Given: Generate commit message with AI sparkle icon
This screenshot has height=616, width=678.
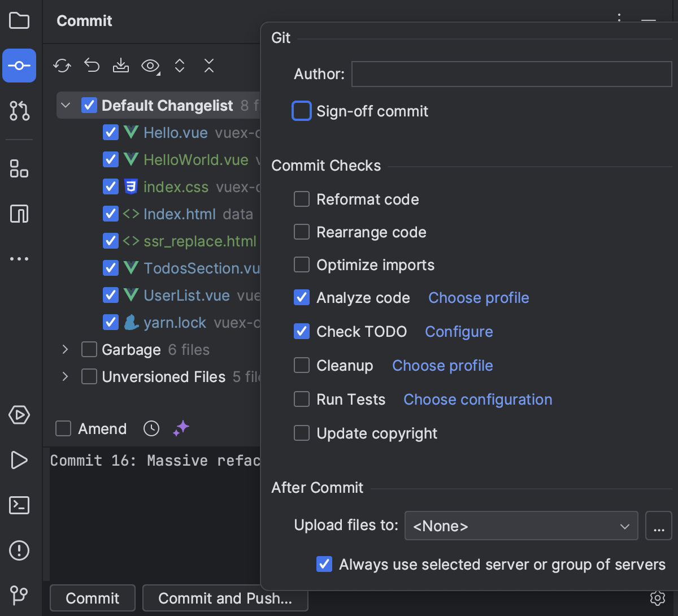Looking at the screenshot, I should pos(181,428).
